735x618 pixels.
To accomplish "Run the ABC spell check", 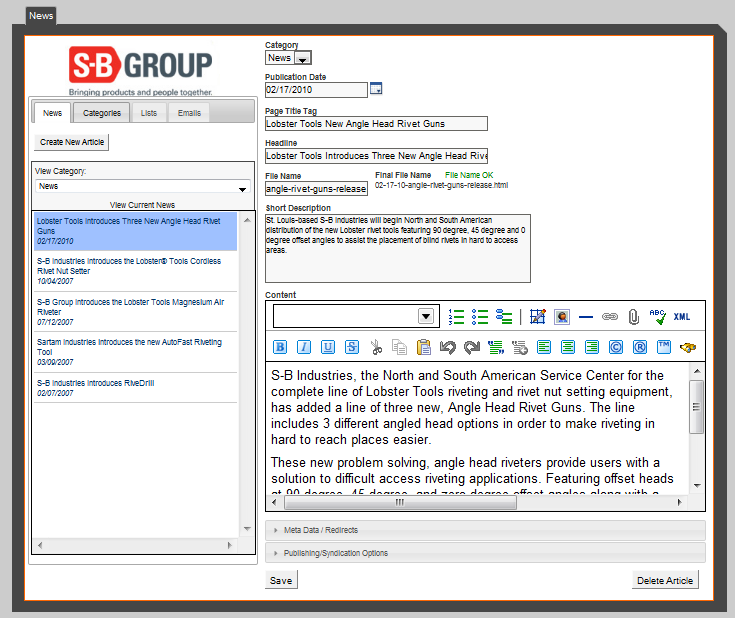I will (658, 317).
